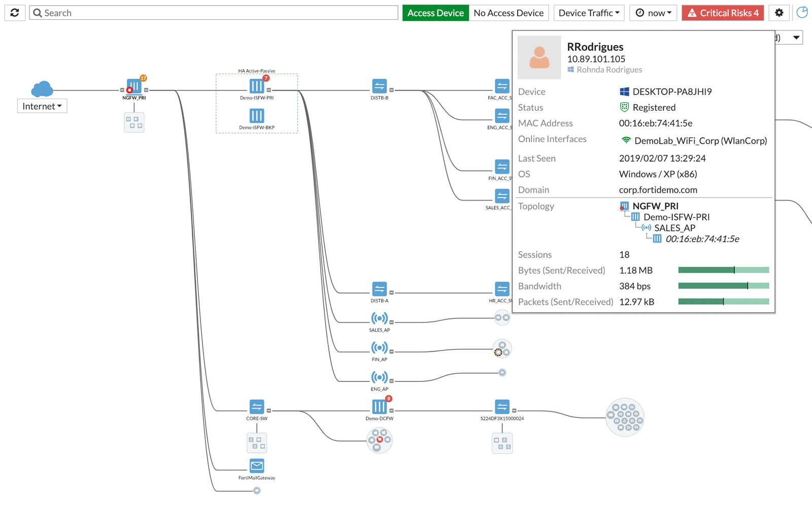Open the now time range dropdown

coord(653,13)
